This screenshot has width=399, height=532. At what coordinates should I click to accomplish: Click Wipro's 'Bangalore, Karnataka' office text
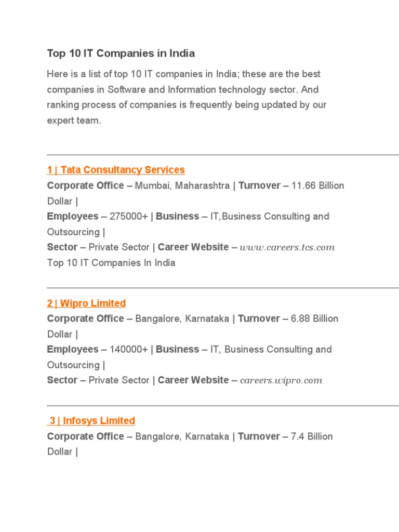click(182, 318)
